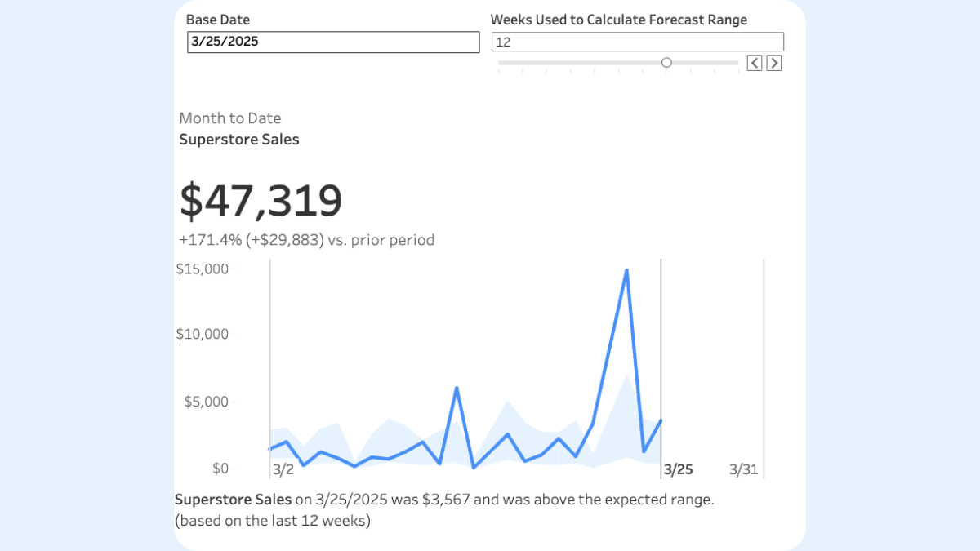Click the +171.4% comparison text
Screen dimensions: 980x551
coord(306,240)
